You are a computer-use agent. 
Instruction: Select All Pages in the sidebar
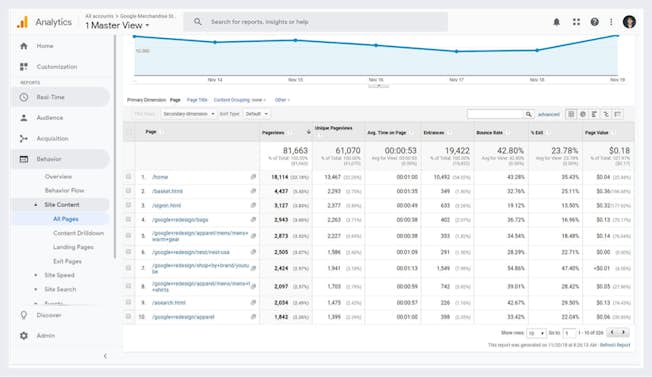pos(66,219)
